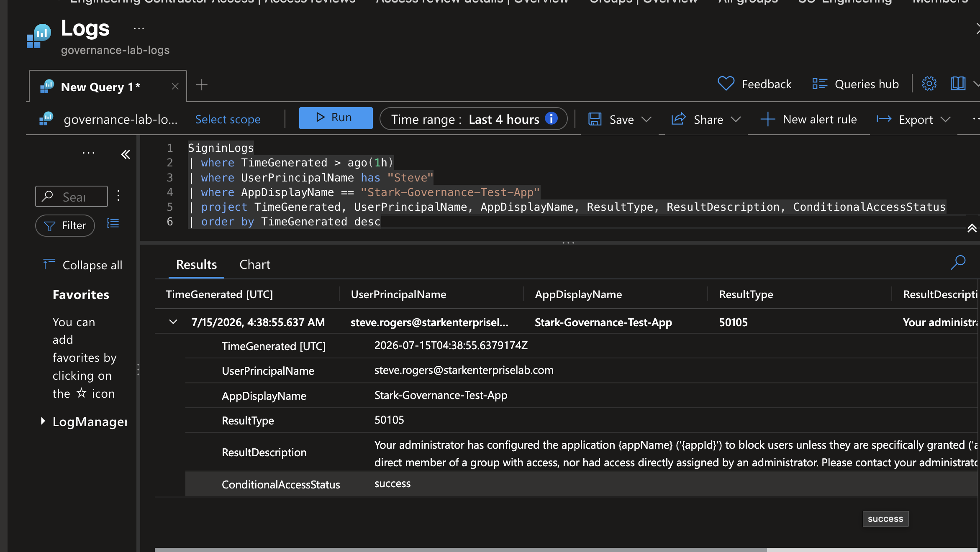Expand the Share dropdown arrow
980x552 pixels.
click(x=736, y=120)
